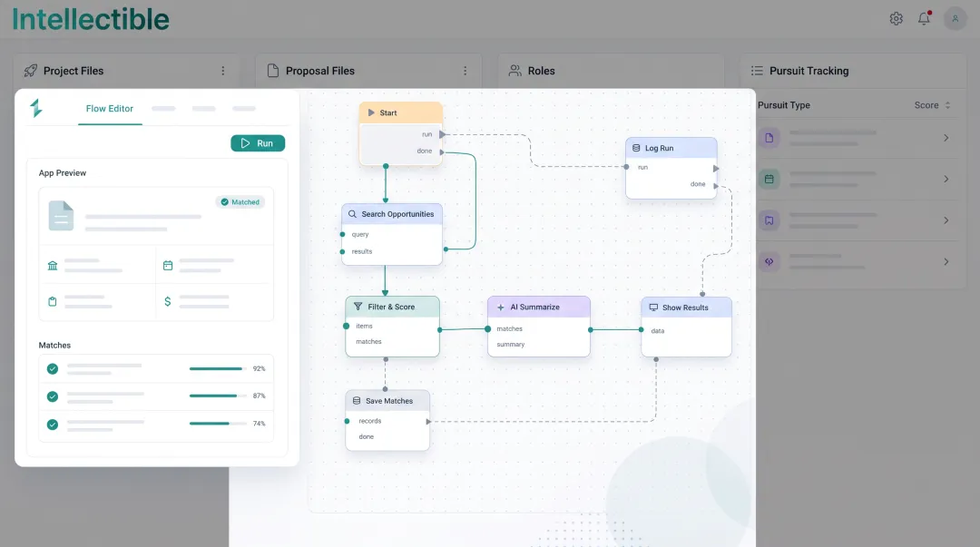The height and width of the screenshot is (547, 980).
Task: Expand the pursuit row with bookmark icon
Action: (946, 220)
